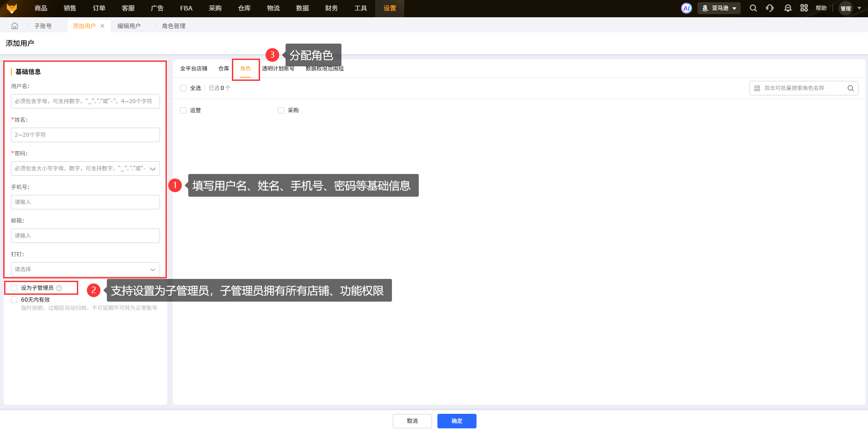Switch to the 编辑用户 page tab
Image resolution: width=868 pixels, height=432 pixels.
click(x=129, y=26)
